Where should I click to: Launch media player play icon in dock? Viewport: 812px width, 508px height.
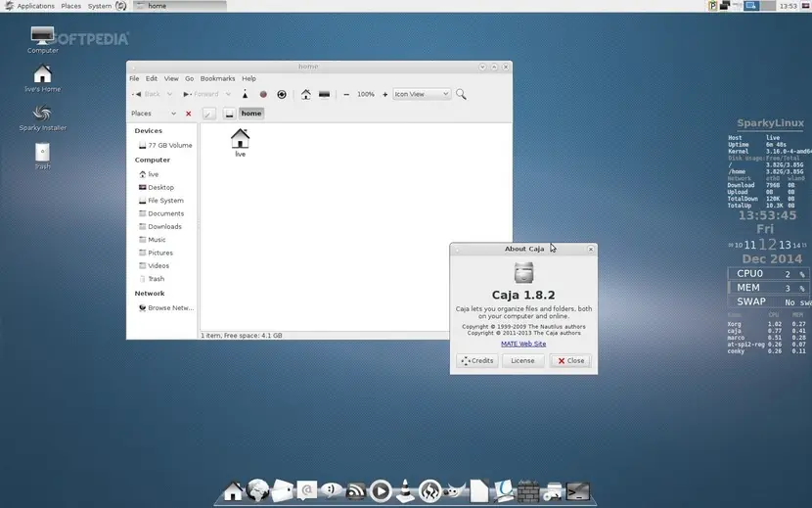(381, 491)
